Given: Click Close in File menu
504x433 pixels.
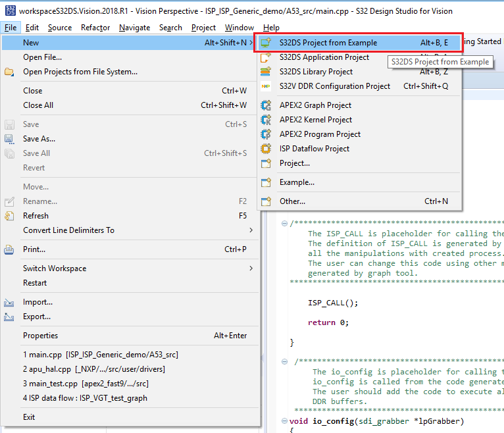Looking at the screenshot, I should 130,91.
